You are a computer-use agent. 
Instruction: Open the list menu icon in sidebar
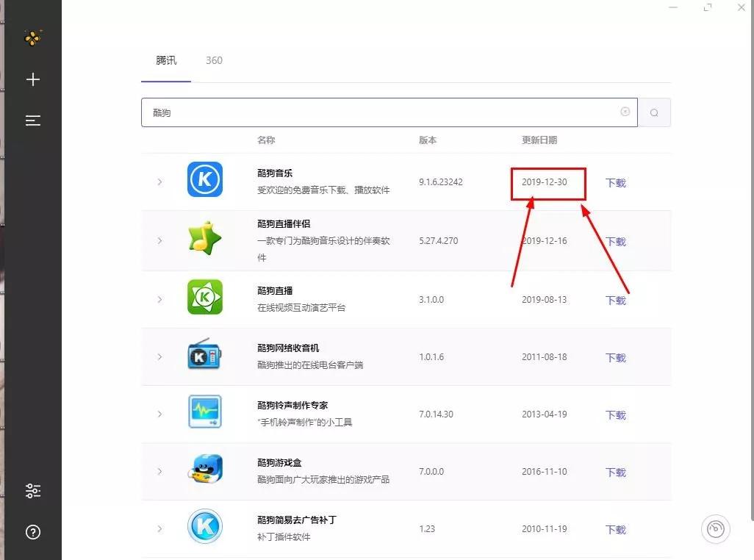pos(32,121)
